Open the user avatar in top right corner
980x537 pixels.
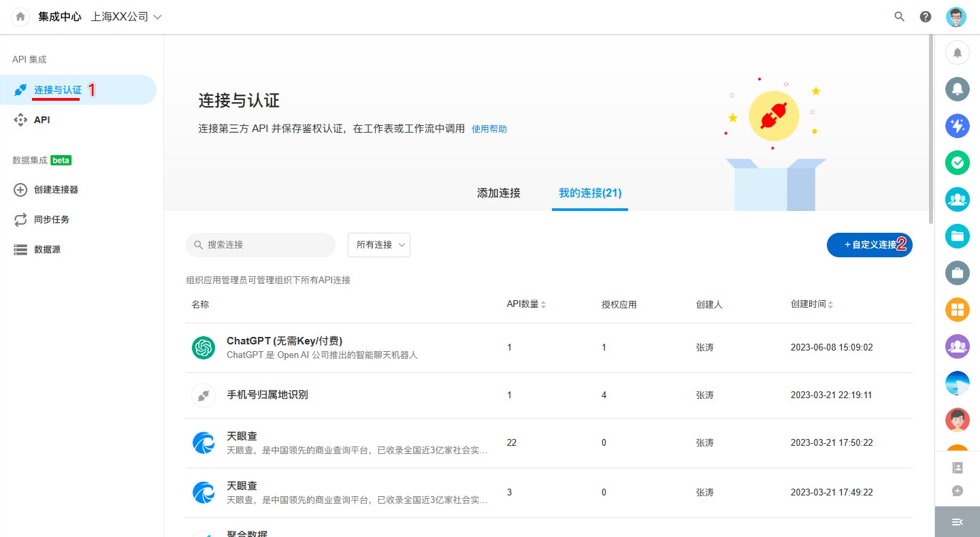956,17
